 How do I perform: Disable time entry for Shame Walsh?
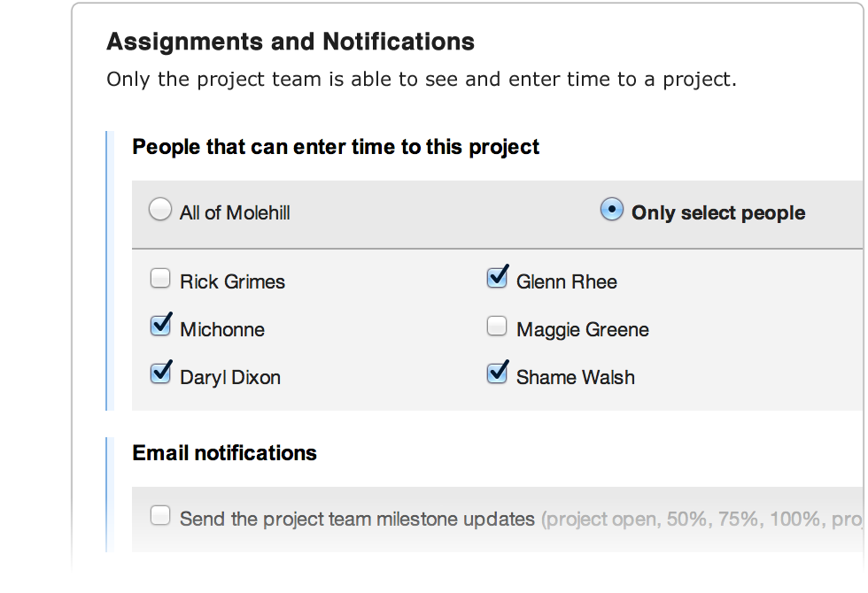click(x=497, y=374)
